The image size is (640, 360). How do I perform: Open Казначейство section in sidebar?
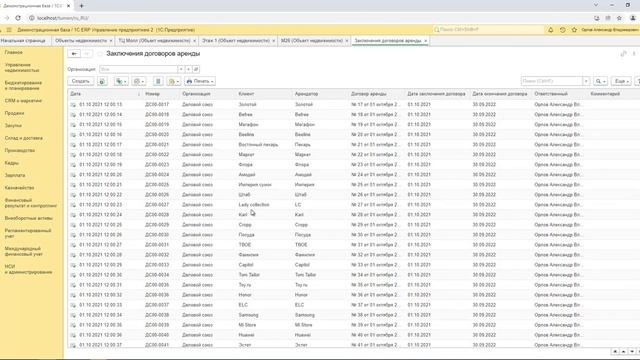tap(19, 188)
